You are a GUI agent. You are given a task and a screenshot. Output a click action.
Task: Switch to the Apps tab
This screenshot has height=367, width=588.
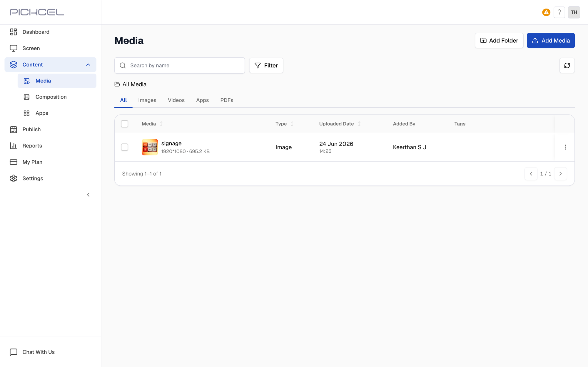203,100
